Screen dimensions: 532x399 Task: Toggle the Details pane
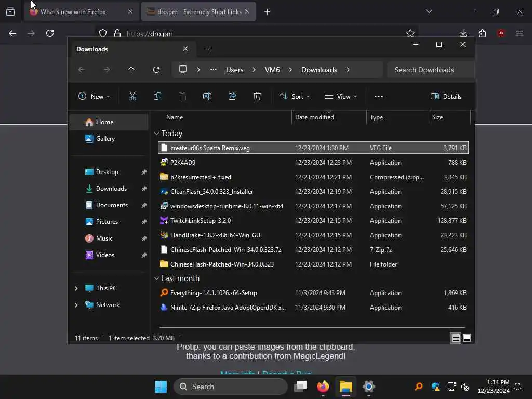[x=446, y=96]
